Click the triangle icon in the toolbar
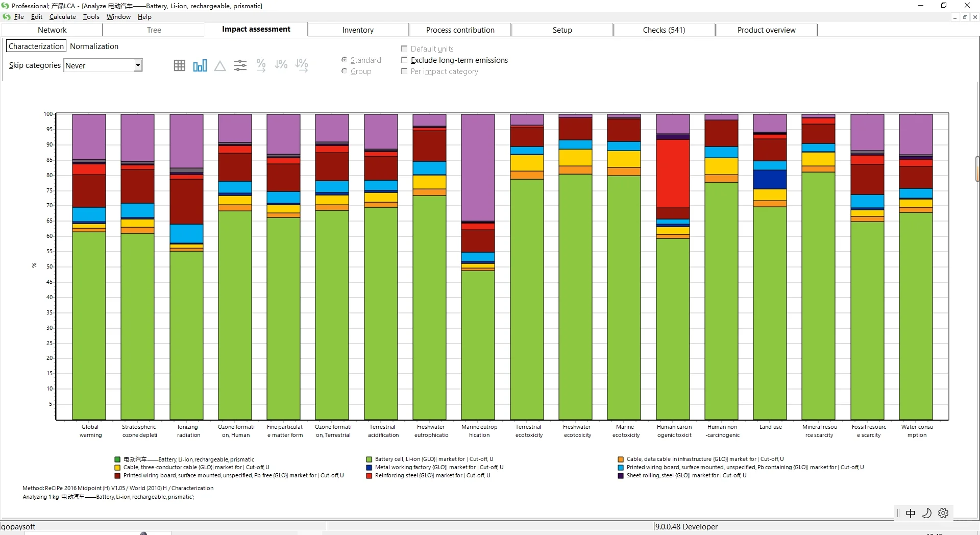 220,66
